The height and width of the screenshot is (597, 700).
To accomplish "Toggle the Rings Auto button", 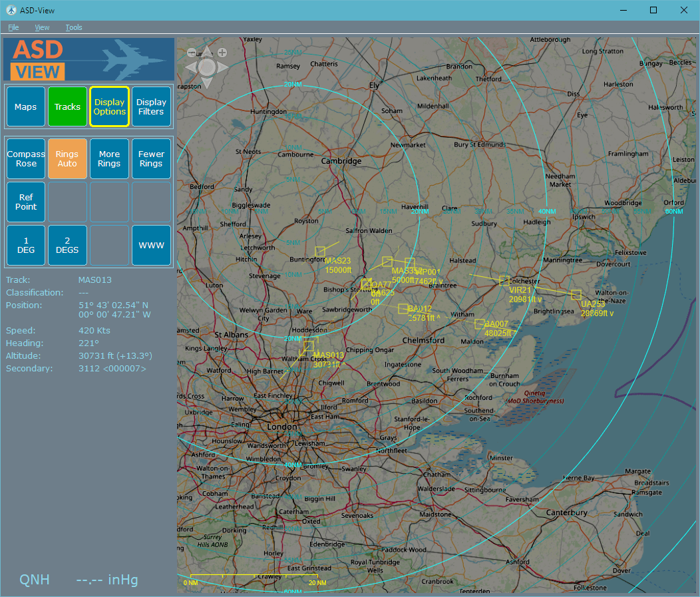I will 67,159.
